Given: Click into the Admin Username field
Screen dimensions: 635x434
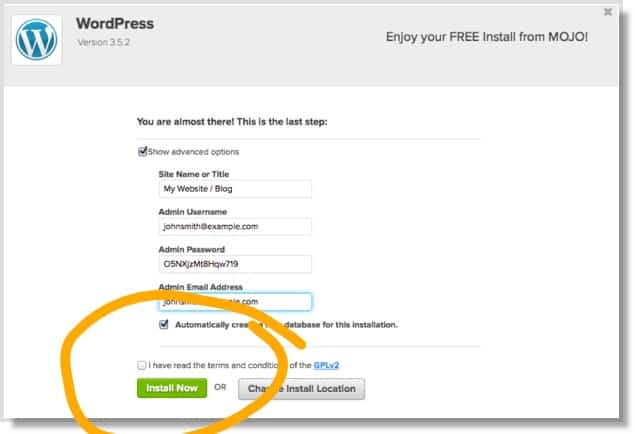Looking at the screenshot, I should point(235,226).
